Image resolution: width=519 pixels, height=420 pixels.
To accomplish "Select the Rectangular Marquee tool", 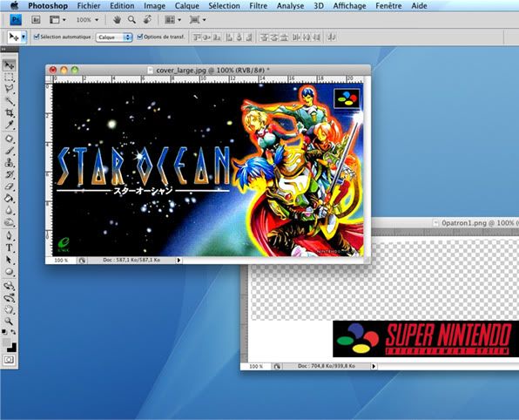I will point(9,78).
